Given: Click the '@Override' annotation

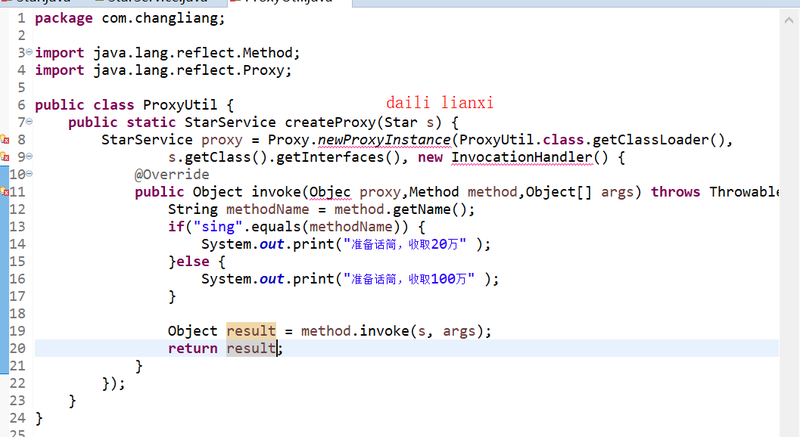Looking at the screenshot, I should (x=172, y=174).
